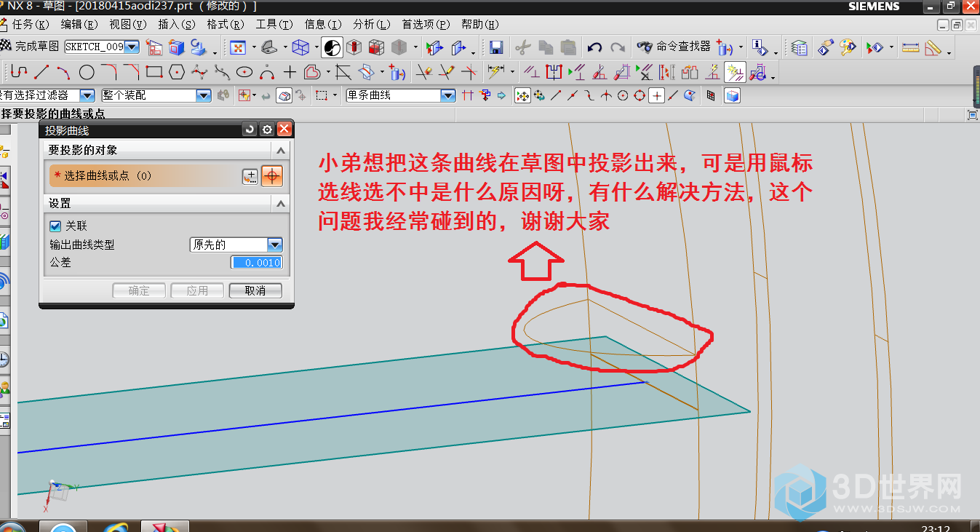Select the Line sketch tool
Screen dimensions: 980x532
(x=41, y=72)
